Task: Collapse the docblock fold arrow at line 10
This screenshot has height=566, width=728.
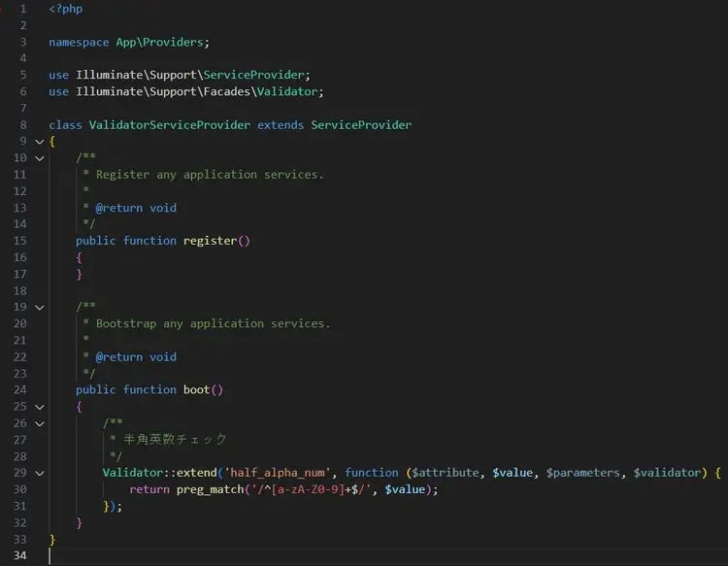Action: pyautogui.click(x=40, y=158)
